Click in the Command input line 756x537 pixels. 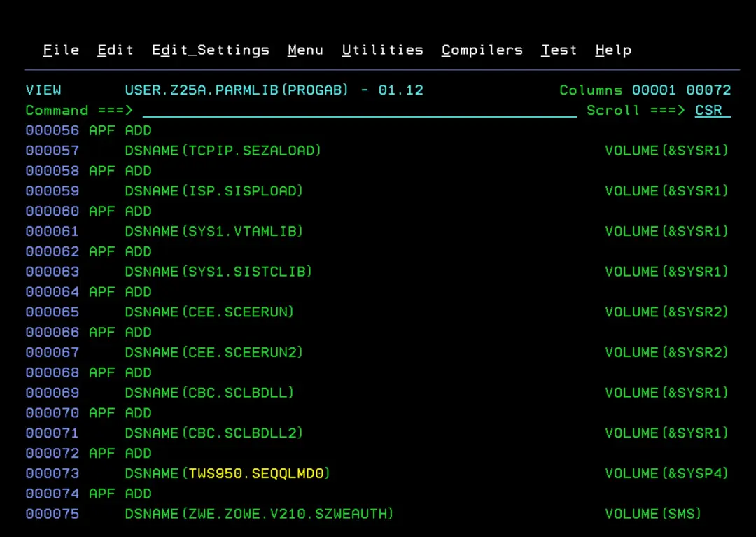click(x=360, y=111)
